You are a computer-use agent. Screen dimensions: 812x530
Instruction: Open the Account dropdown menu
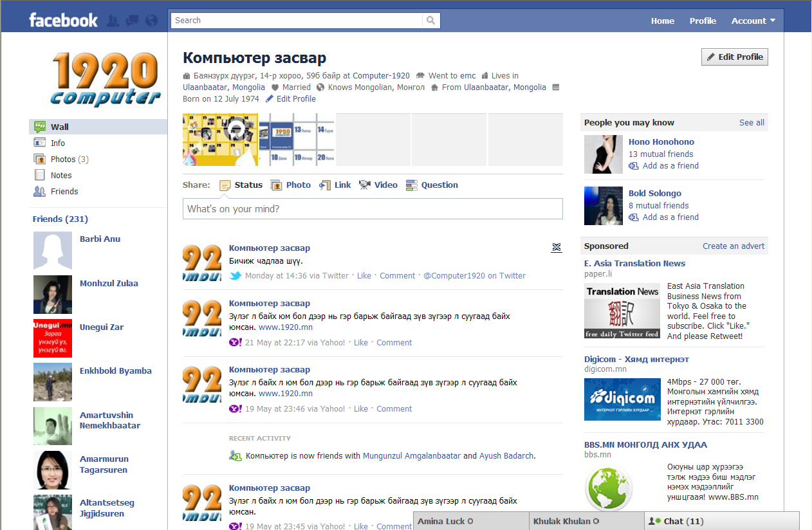[753, 21]
